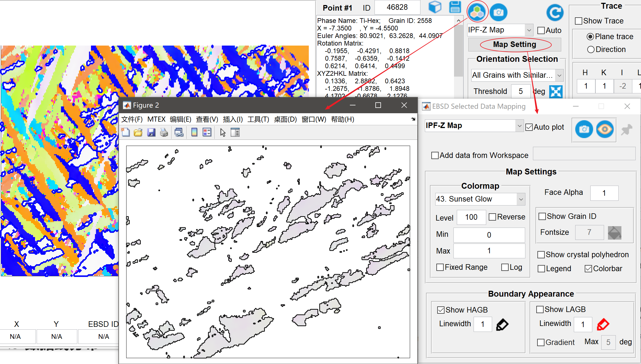The image size is (641, 364).
Task: Click the 3D cube icon next to the ID field
Action: 435,7
